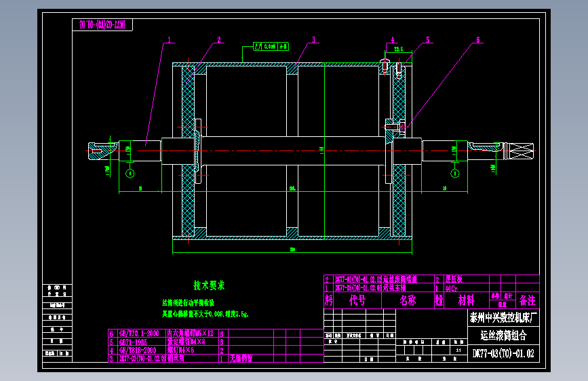
Task: Click the 材料 column header
Action: tap(467, 300)
